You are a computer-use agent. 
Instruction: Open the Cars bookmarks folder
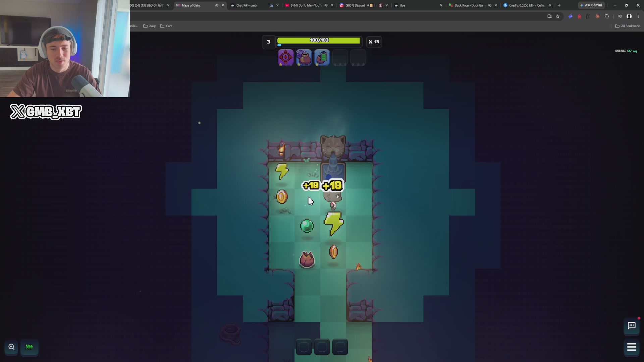(x=166, y=26)
